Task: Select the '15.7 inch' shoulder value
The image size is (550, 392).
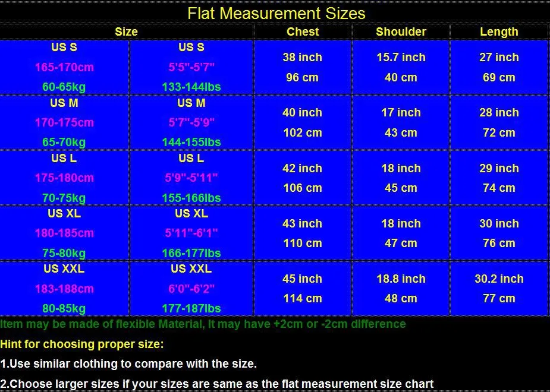Action: (401, 57)
